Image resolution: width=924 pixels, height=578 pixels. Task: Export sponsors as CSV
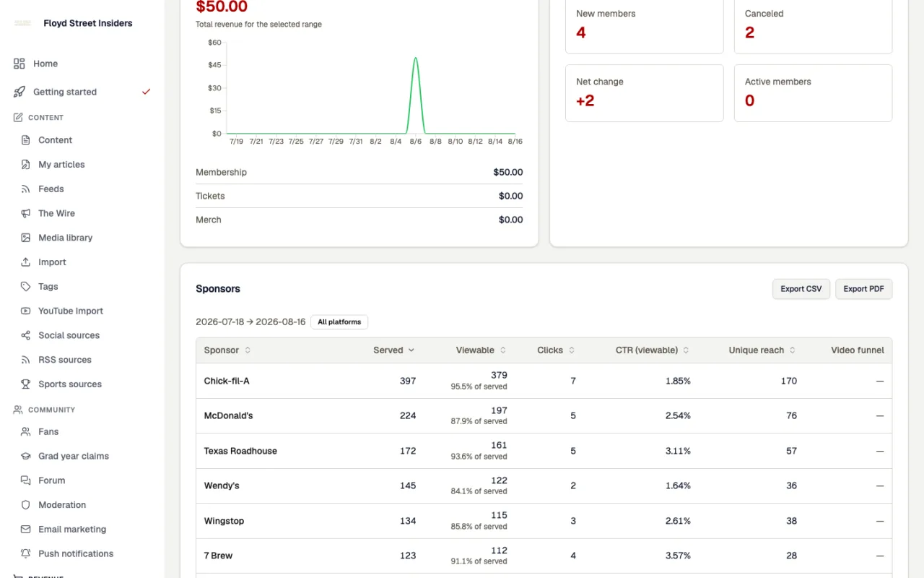[801, 289]
